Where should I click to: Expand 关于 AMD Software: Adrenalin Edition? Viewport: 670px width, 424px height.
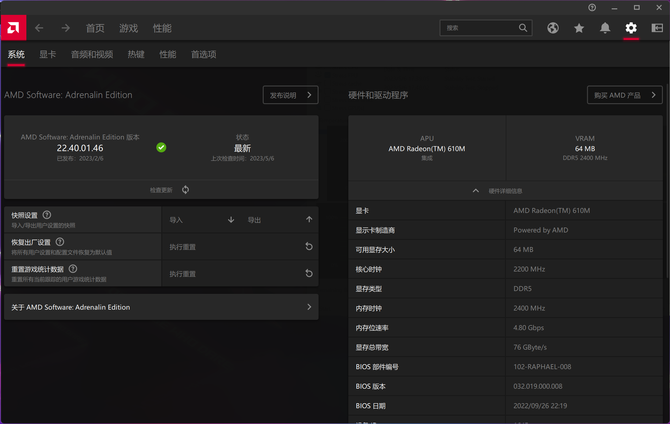[x=161, y=307]
